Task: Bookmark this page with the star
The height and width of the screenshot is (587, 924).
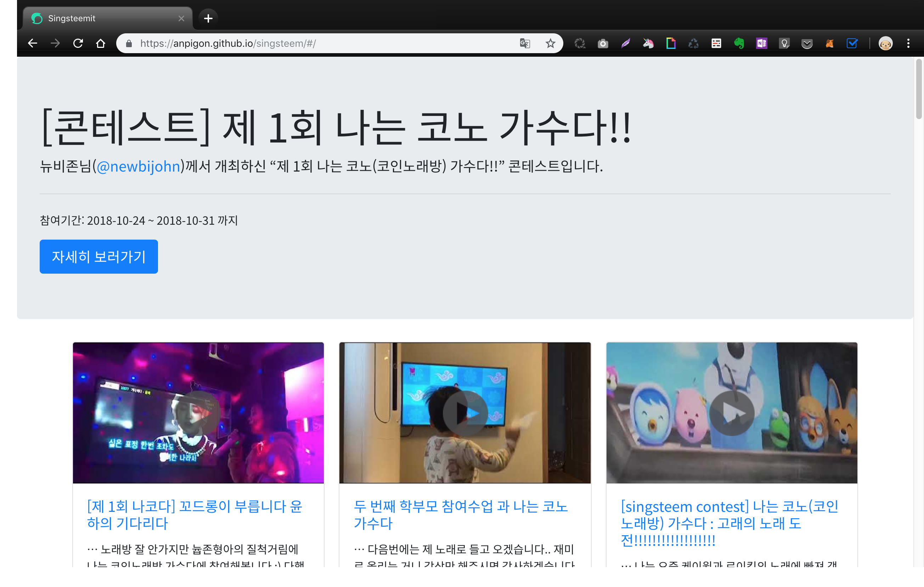Action: pos(550,43)
